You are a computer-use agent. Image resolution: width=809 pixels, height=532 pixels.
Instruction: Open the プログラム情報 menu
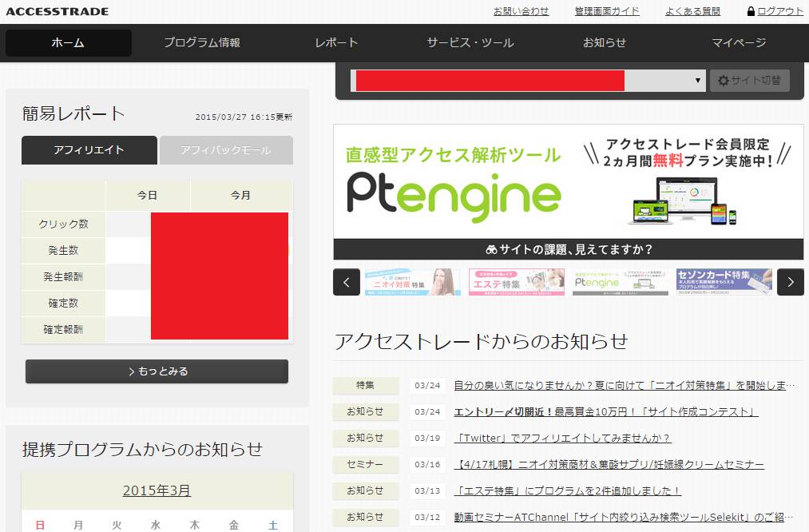click(202, 43)
